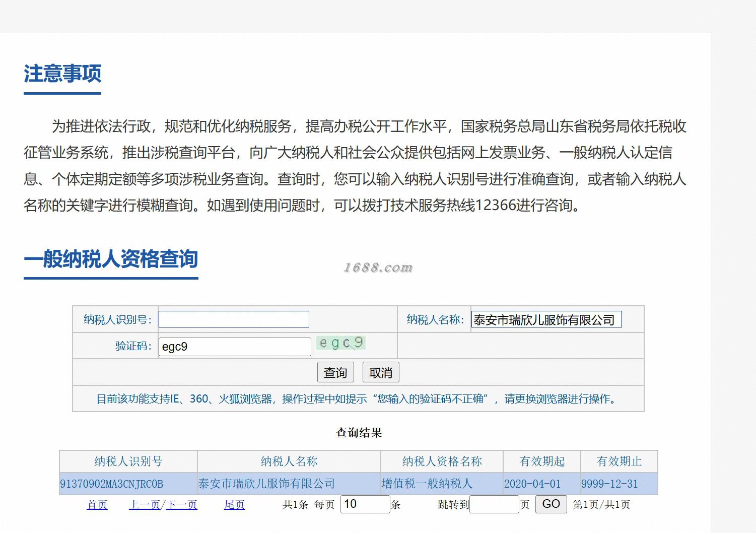
Task: Click the 有效期起 column header
Action: coord(542,461)
